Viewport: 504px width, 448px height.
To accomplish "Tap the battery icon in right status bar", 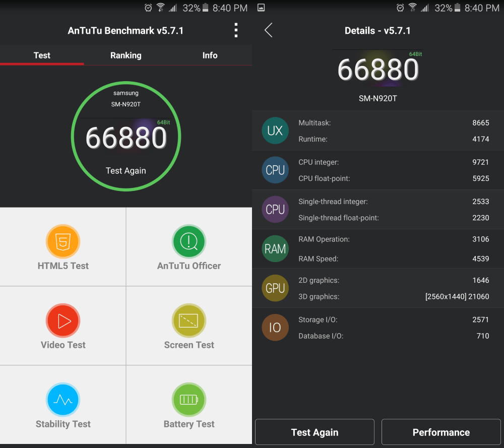I will point(457,8).
